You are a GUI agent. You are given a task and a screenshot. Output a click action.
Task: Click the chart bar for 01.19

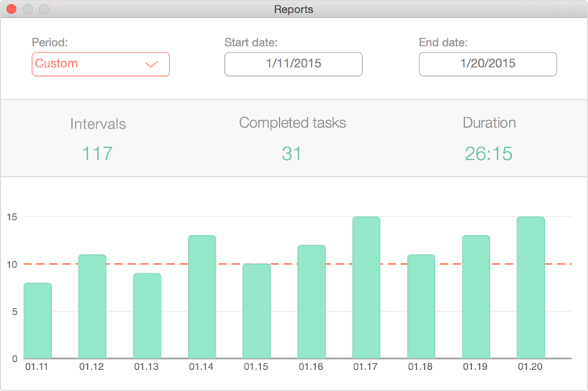click(x=476, y=298)
